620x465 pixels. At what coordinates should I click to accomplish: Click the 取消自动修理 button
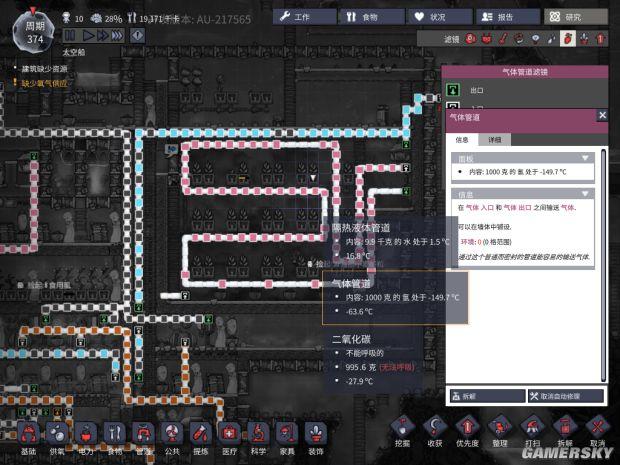(x=566, y=396)
